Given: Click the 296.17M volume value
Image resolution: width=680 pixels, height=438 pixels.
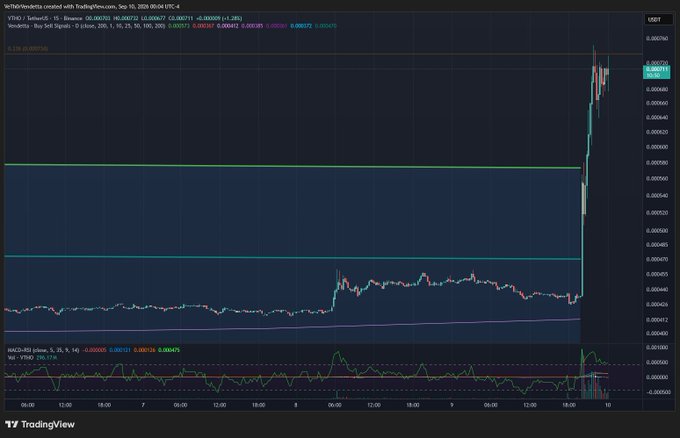Looking at the screenshot, I should point(46,358).
